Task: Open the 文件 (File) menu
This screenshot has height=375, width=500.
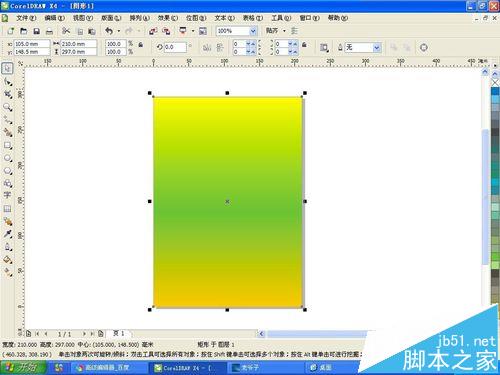Action: (25, 18)
